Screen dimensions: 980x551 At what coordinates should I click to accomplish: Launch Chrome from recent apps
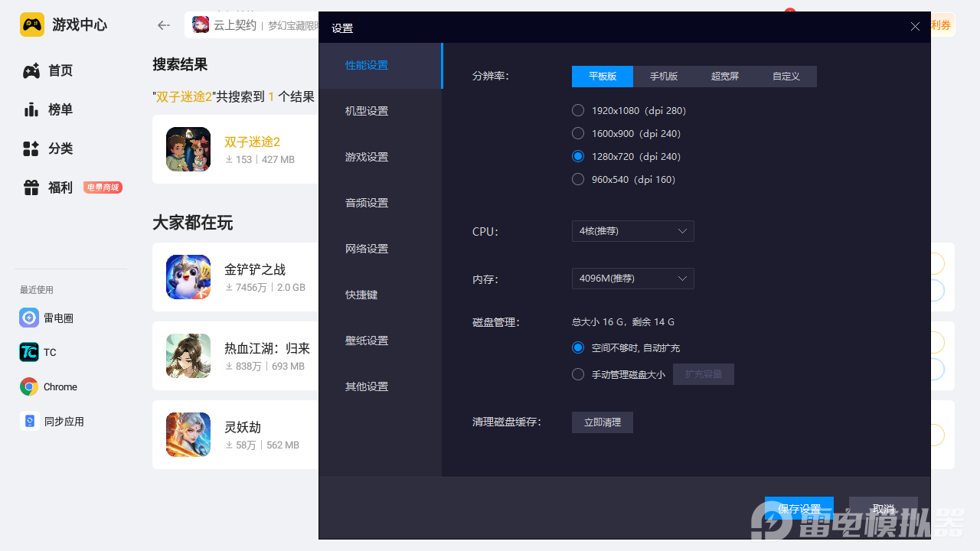click(49, 386)
